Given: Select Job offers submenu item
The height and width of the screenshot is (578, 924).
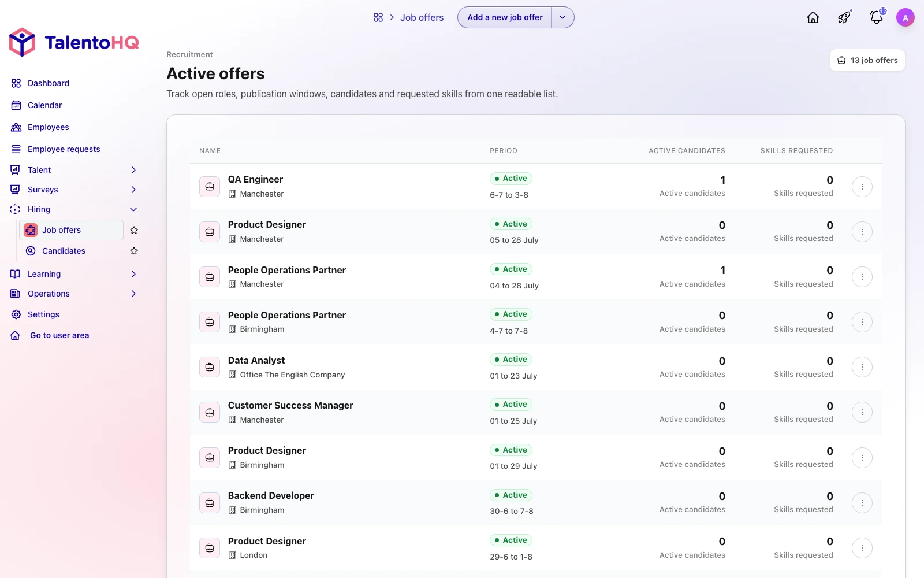Looking at the screenshot, I should click(71, 230).
